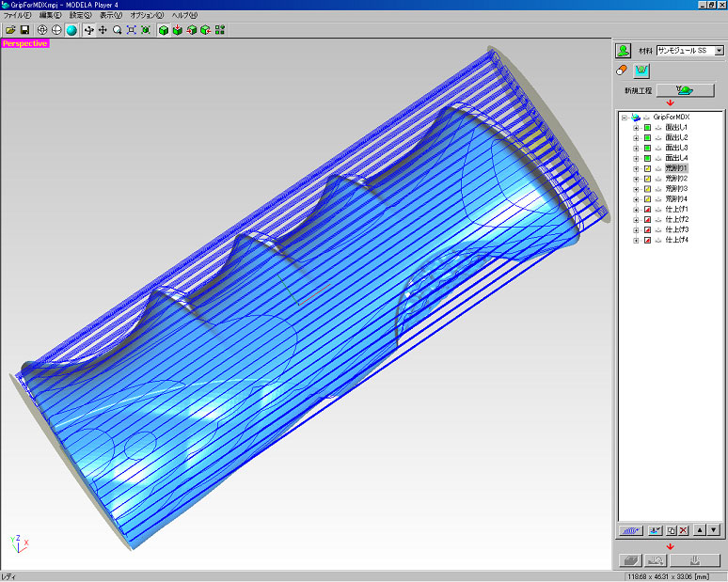Open the ファイル(F) menu
Viewport: 728px width, 582px height.
point(19,16)
